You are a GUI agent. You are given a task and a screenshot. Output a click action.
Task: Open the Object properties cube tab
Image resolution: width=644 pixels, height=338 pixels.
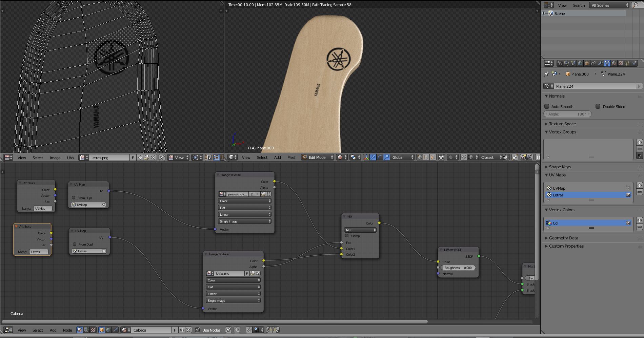click(x=587, y=63)
